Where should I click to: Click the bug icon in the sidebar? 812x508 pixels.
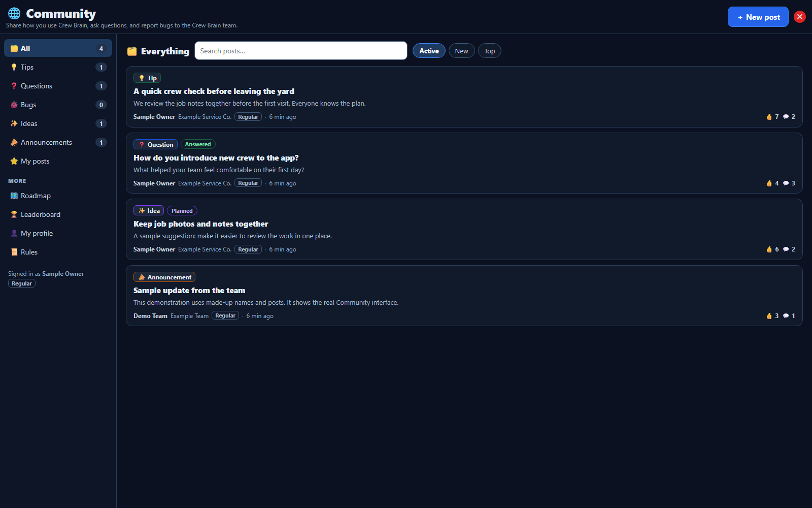coord(14,105)
